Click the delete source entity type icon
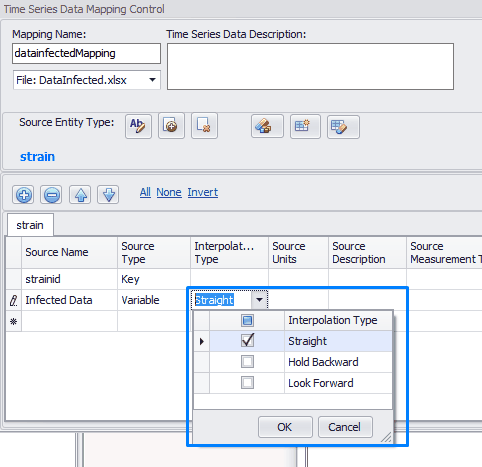The width and height of the screenshot is (482, 467). pos(204,126)
